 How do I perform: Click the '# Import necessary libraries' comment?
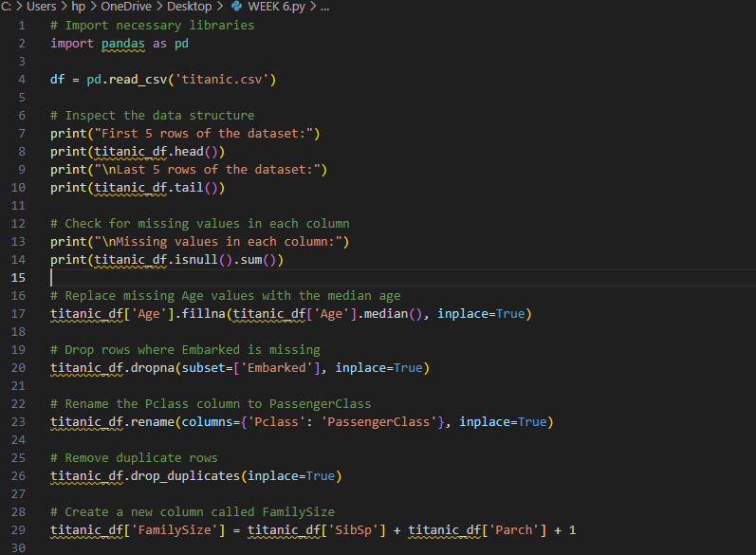coord(153,26)
